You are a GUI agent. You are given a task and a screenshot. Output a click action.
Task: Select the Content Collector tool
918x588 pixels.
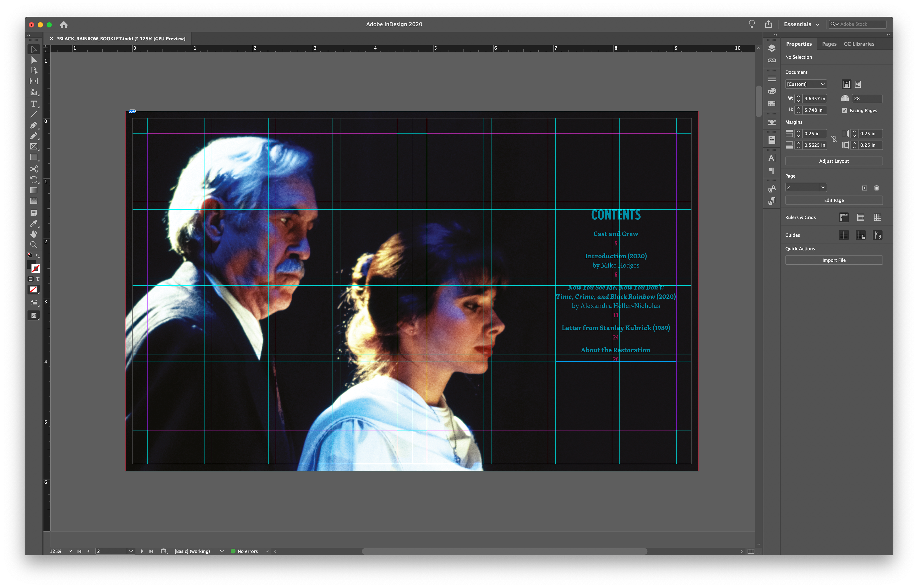click(34, 92)
